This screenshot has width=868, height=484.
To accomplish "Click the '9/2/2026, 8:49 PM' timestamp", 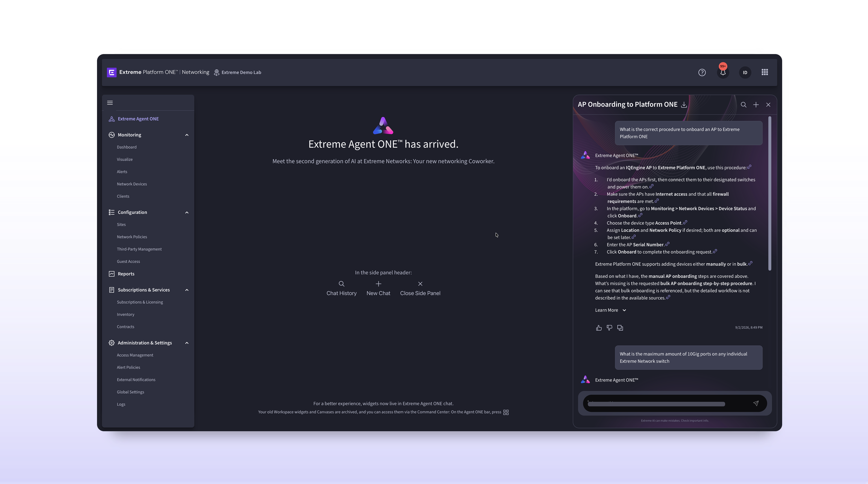I will (x=749, y=327).
